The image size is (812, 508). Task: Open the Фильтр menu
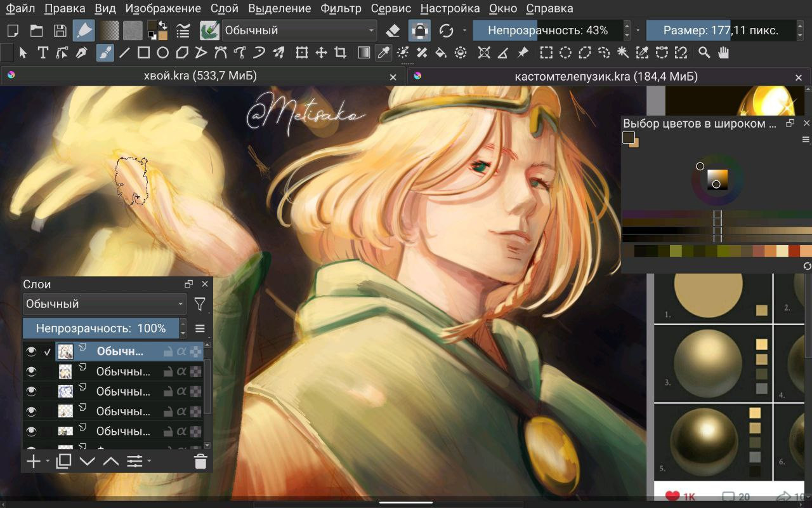point(341,8)
